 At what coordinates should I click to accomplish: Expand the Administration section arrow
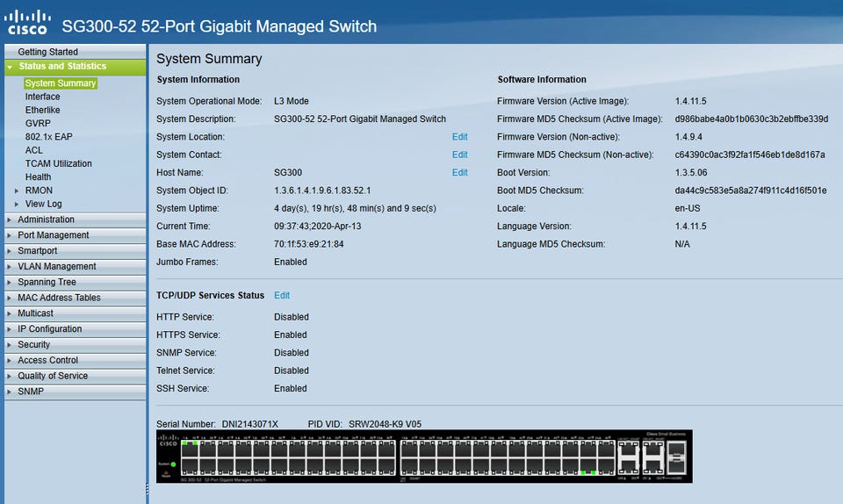tap(9, 220)
